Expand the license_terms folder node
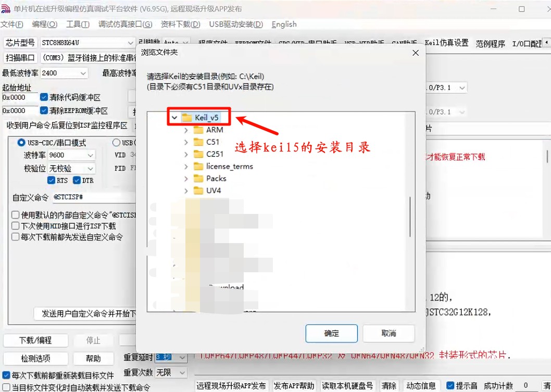The width and height of the screenshot is (551, 392). 186,167
